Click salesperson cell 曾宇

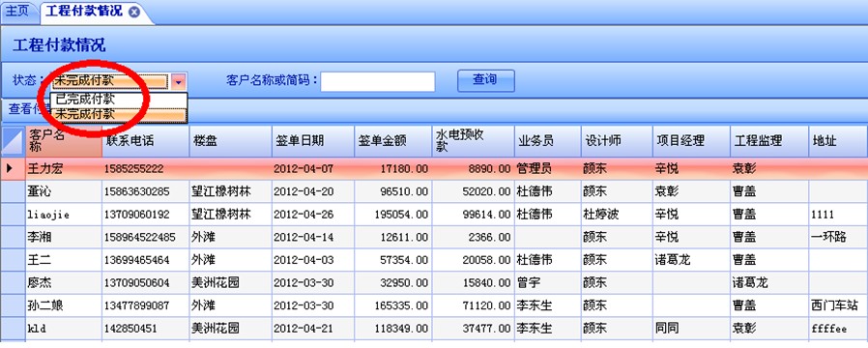pos(547,282)
